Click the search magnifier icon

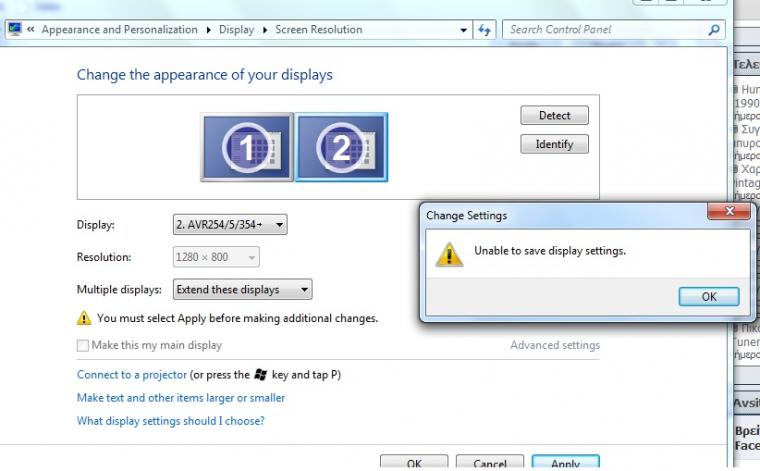[713, 30]
